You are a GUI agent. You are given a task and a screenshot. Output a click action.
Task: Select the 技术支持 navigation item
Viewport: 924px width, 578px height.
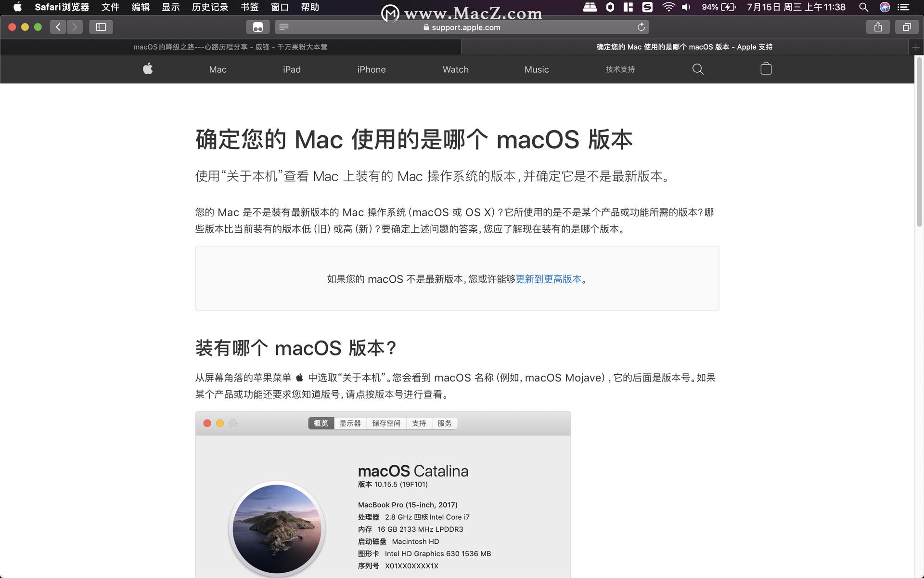point(620,69)
